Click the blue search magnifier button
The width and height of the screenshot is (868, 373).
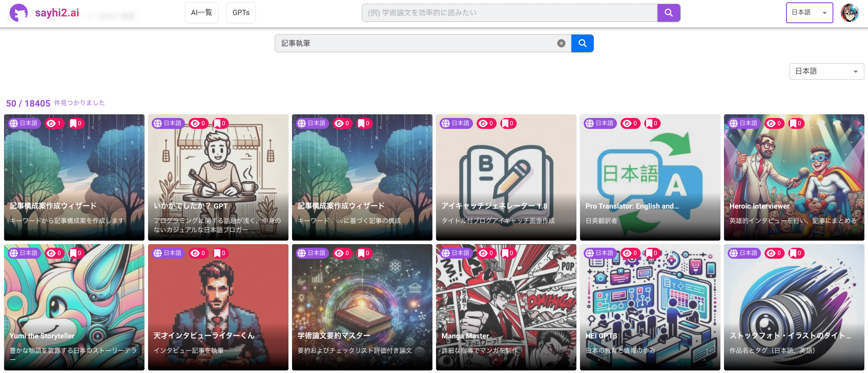click(582, 43)
